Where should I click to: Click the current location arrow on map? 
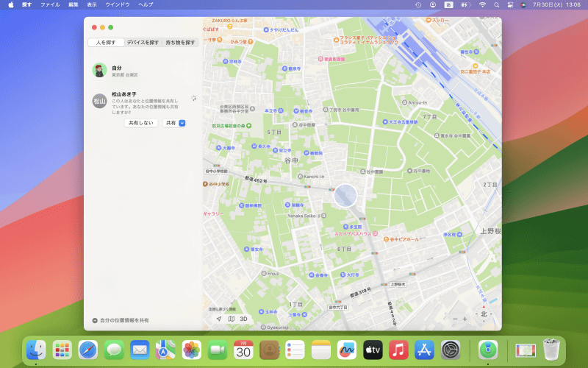pyautogui.click(x=219, y=319)
